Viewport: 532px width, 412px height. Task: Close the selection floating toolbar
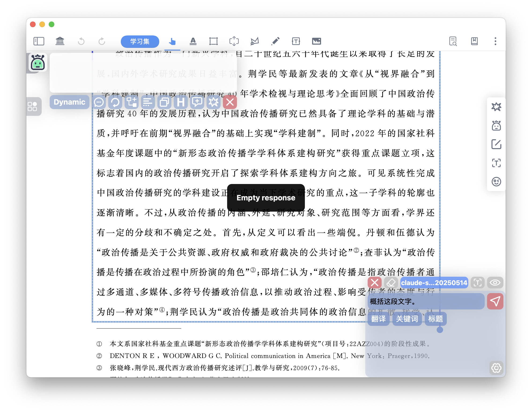pos(230,102)
